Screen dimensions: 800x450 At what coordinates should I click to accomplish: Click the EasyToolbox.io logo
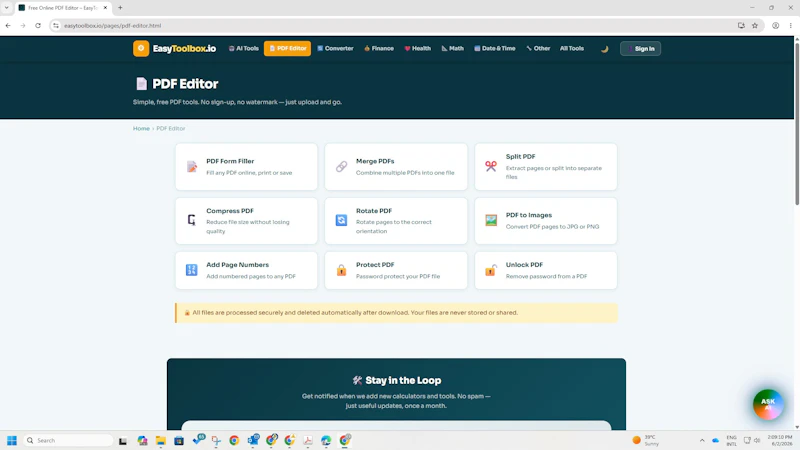tap(174, 48)
